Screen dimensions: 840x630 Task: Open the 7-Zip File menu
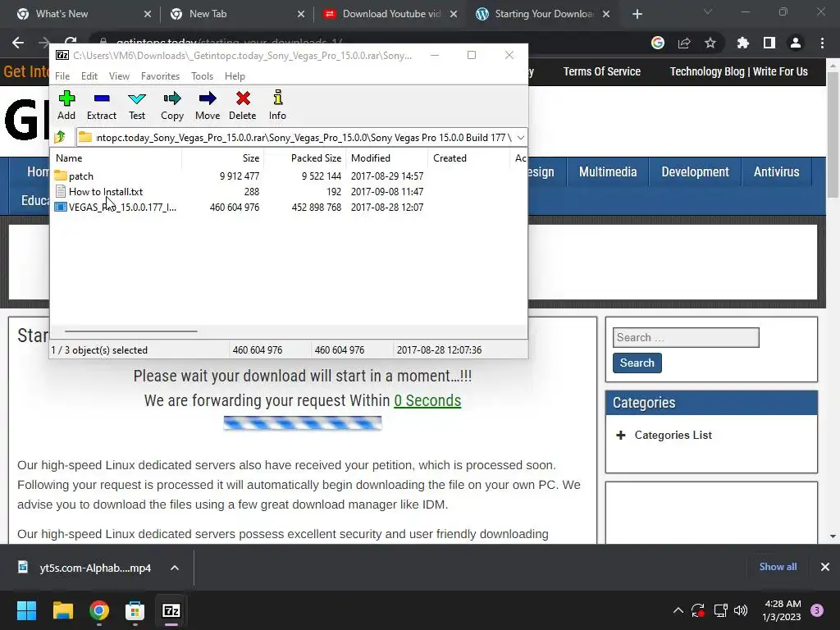point(62,76)
